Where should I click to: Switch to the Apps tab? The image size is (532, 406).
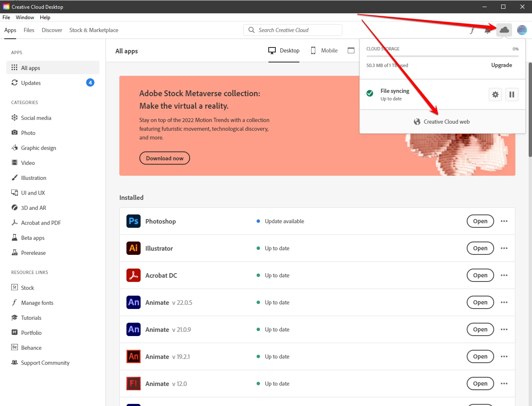tap(10, 30)
